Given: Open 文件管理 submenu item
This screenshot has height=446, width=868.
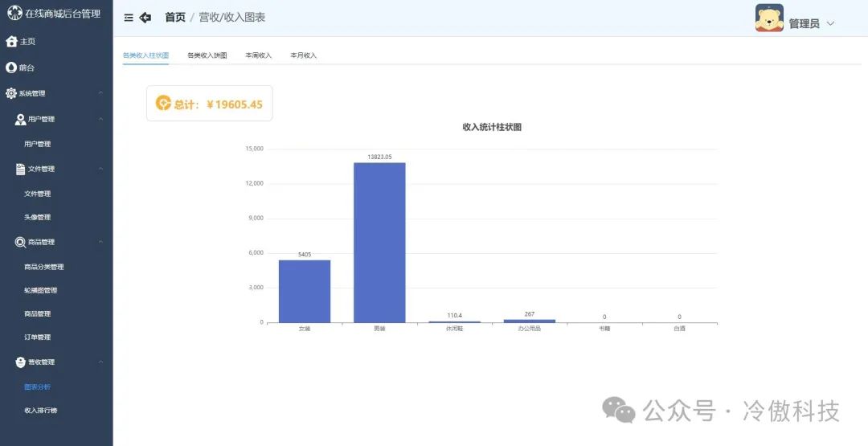Looking at the screenshot, I should click(x=38, y=194).
